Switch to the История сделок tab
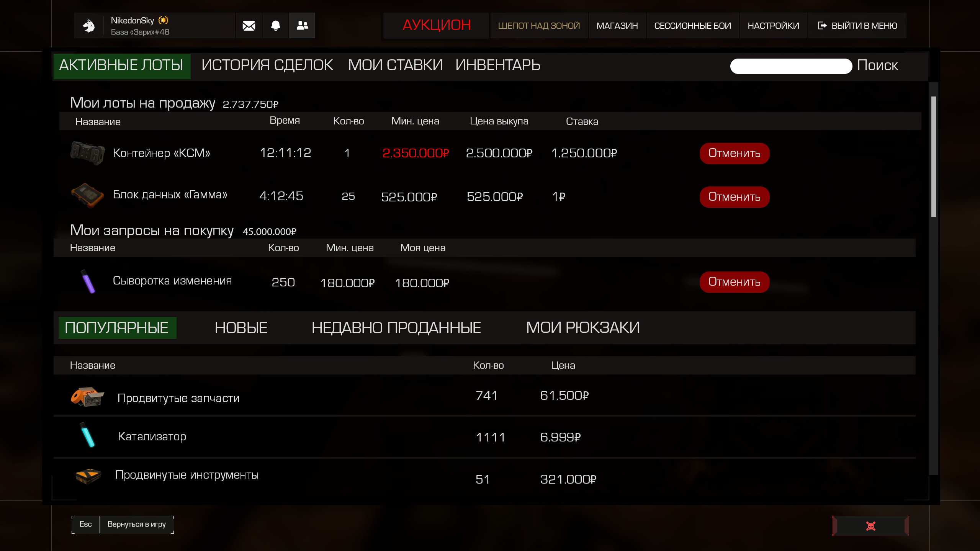 267,65
